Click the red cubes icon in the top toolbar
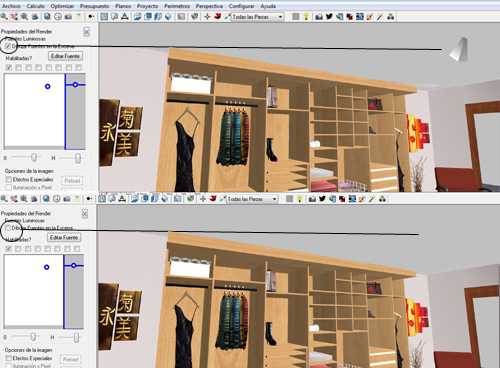 click(x=349, y=17)
